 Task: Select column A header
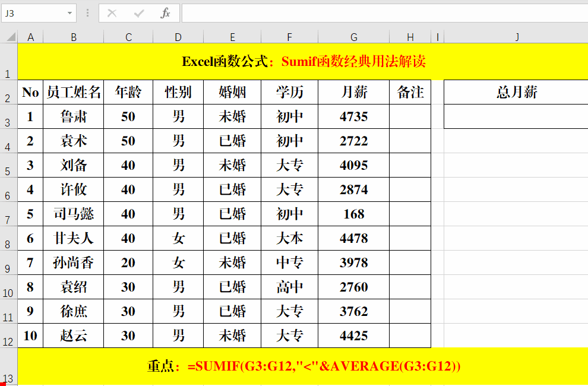tap(30, 37)
